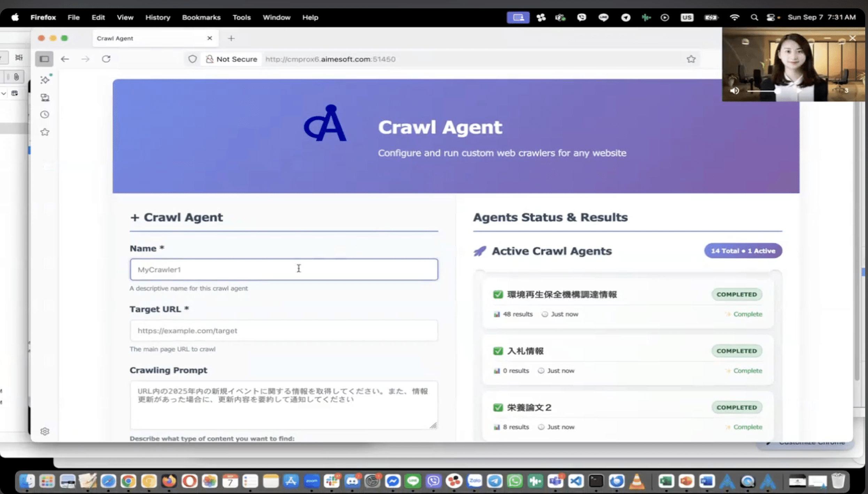Click the 14 Total 1 Active badge

click(743, 251)
